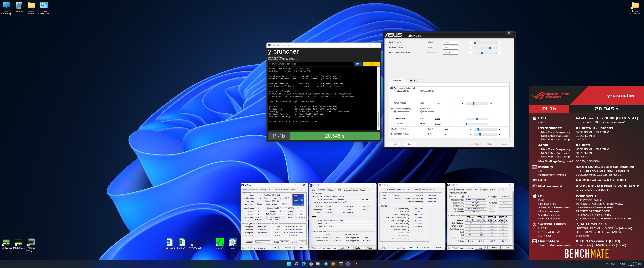The image size is (644, 268).
Task: Launch Google Chrome from the taskbar
Action: coord(311,264)
